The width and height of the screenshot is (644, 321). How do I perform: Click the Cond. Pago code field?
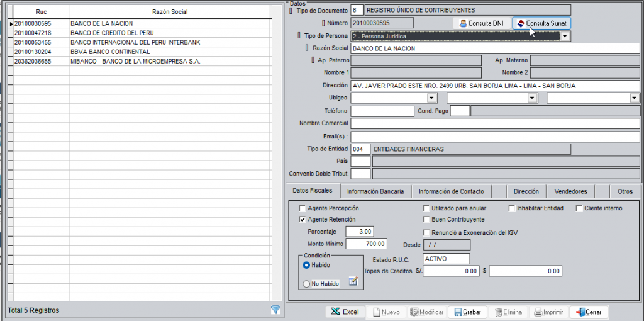pos(460,111)
